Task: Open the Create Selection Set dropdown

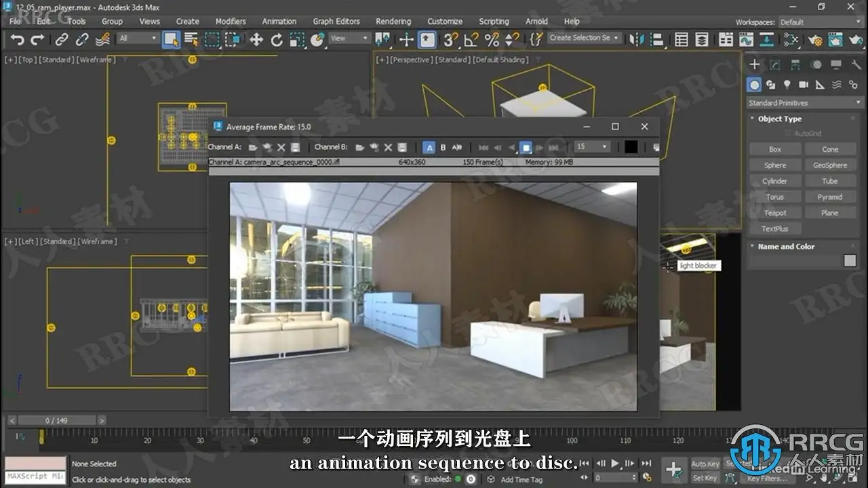Action: pyautogui.click(x=584, y=38)
